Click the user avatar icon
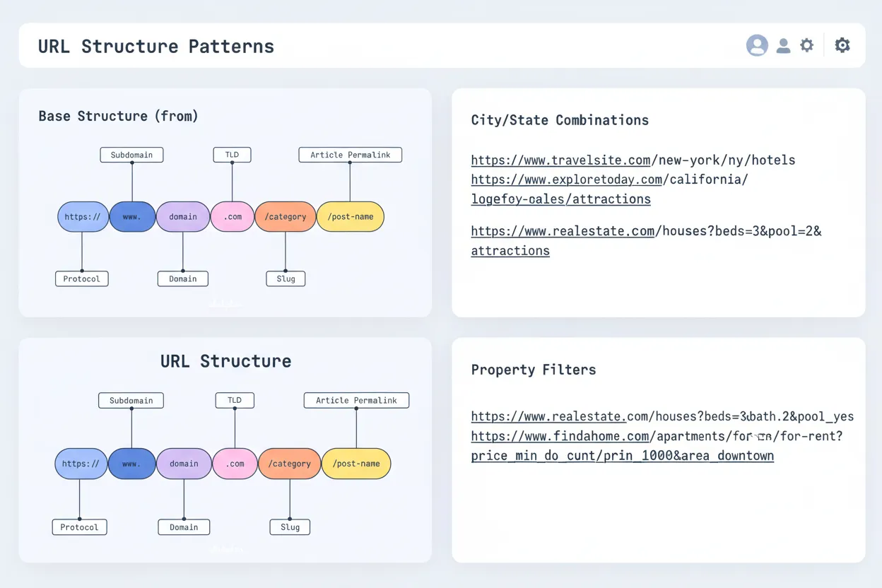882x588 pixels. point(757,45)
